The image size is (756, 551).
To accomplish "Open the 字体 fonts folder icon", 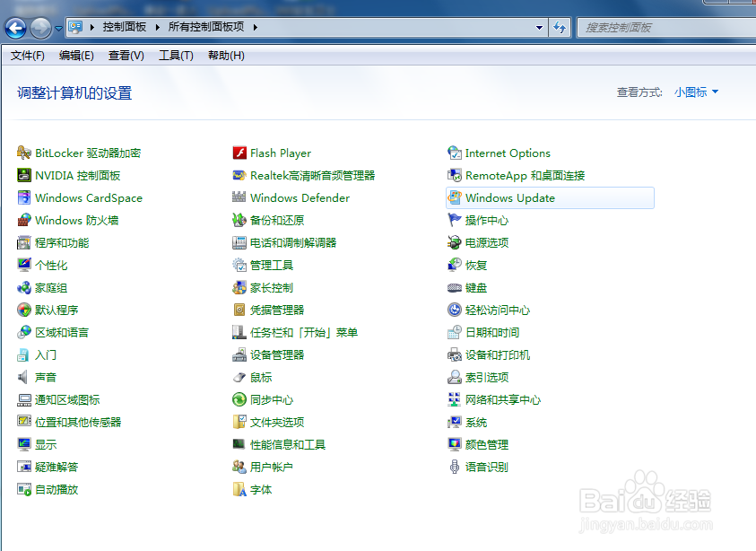I will click(x=239, y=489).
